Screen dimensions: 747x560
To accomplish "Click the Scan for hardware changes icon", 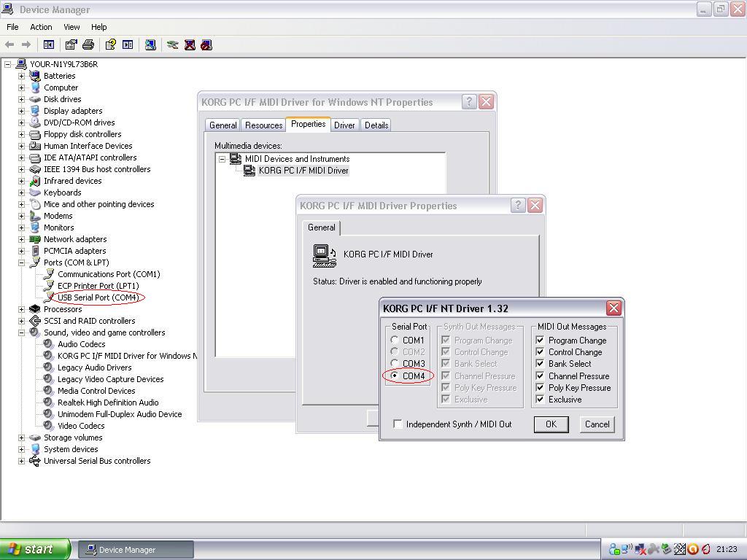I will click(x=150, y=44).
